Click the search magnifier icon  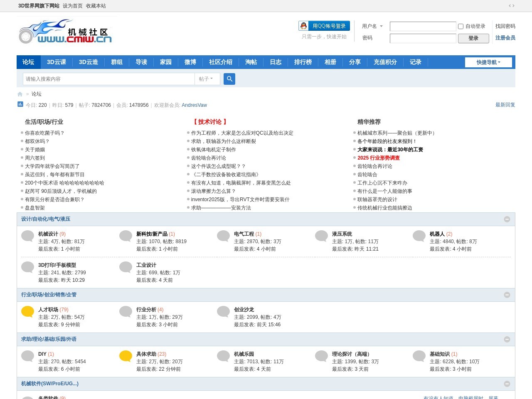(x=229, y=79)
